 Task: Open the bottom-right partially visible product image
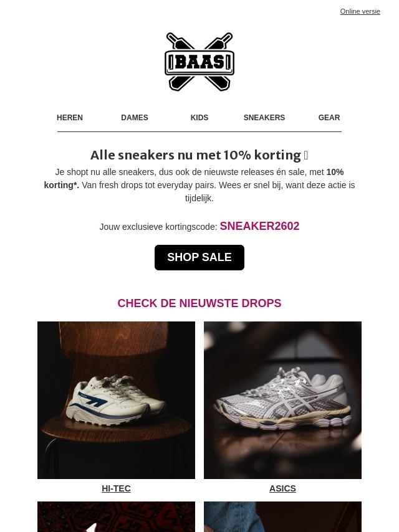point(282,516)
